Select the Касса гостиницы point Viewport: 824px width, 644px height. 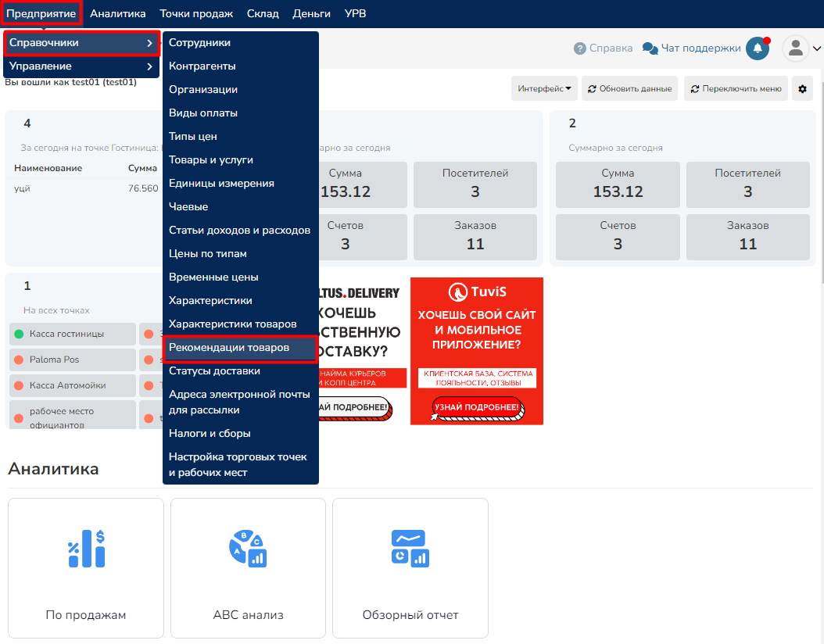[x=71, y=335]
